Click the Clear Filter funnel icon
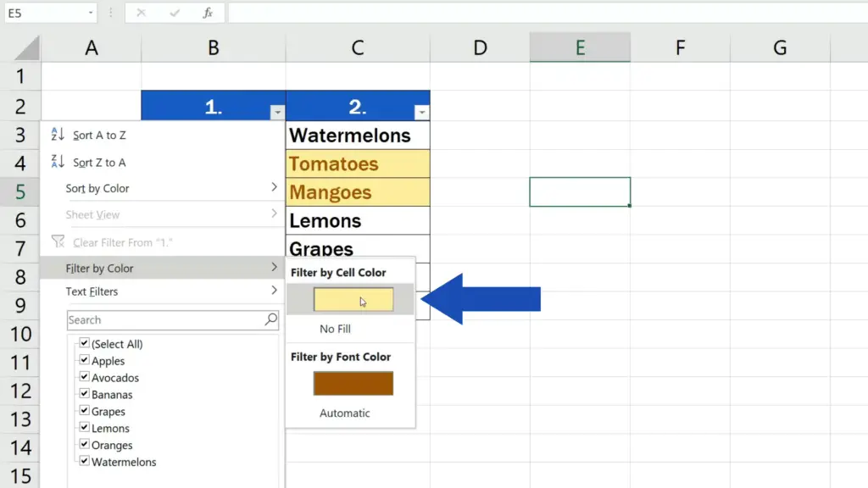 (x=58, y=242)
